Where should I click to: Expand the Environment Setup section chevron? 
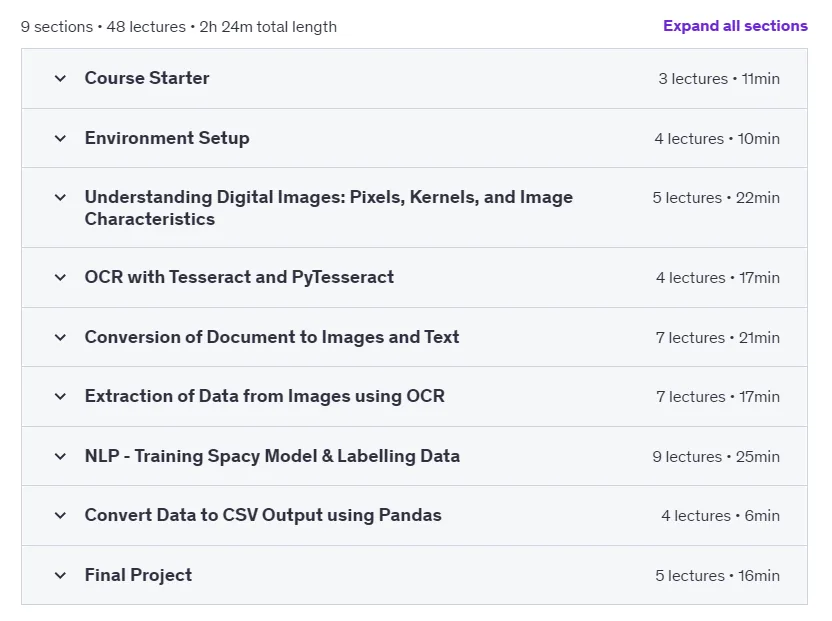pyautogui.click(x=60, y=139)
